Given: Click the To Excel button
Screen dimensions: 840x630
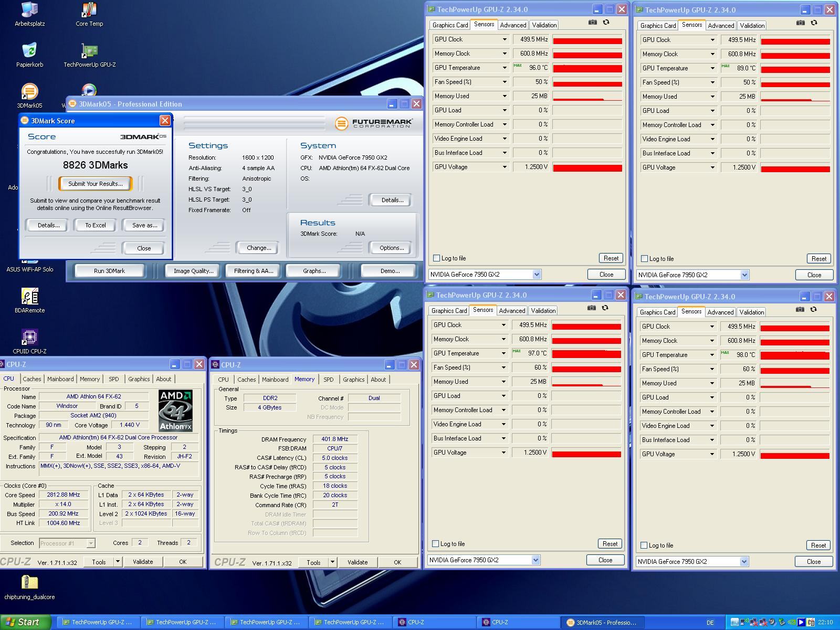Looking at the screenshot, I should click(x=96, y=225).
